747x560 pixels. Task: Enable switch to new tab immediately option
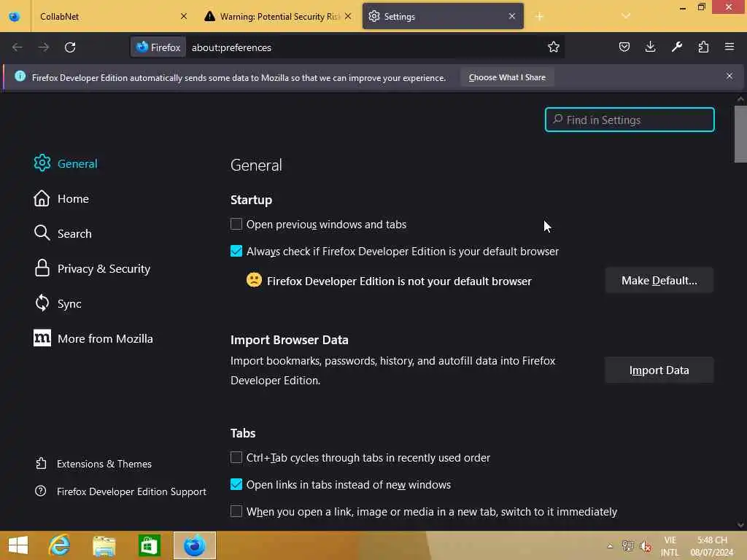point(236,511)
